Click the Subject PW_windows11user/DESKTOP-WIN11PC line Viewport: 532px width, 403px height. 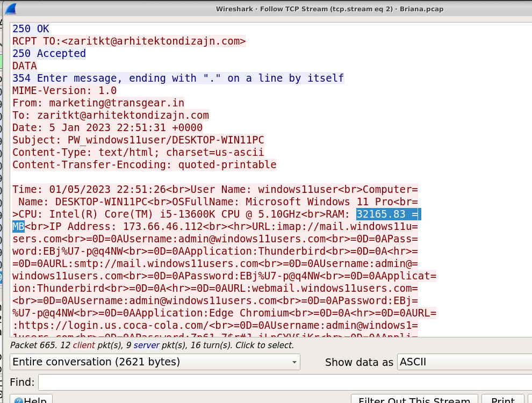tap(138, 140)
